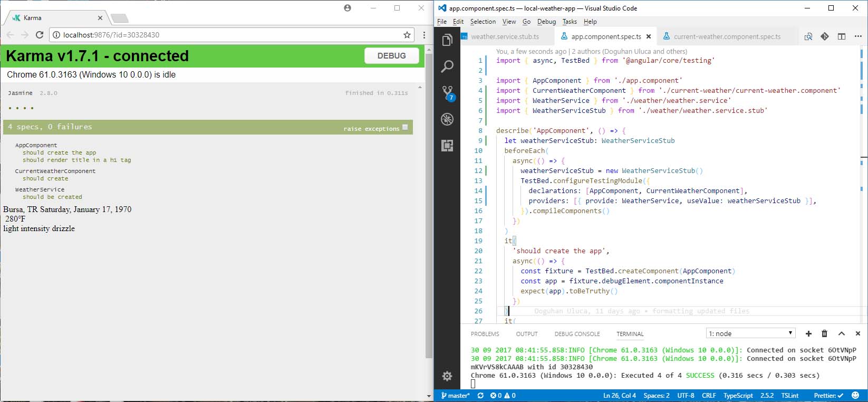Screen dimensions: 868x402
Task: Open the Debug menu in menu bar
Action: point(546,22)
